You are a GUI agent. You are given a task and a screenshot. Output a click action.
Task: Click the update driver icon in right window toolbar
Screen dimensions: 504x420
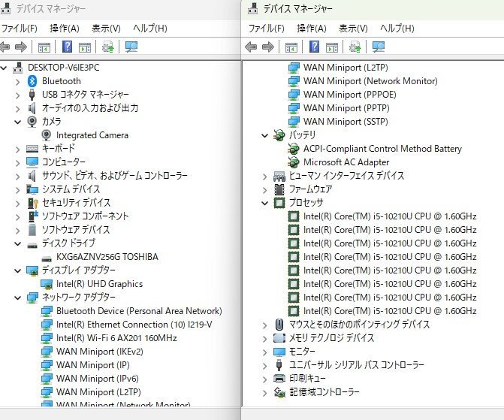pos(355,47)
